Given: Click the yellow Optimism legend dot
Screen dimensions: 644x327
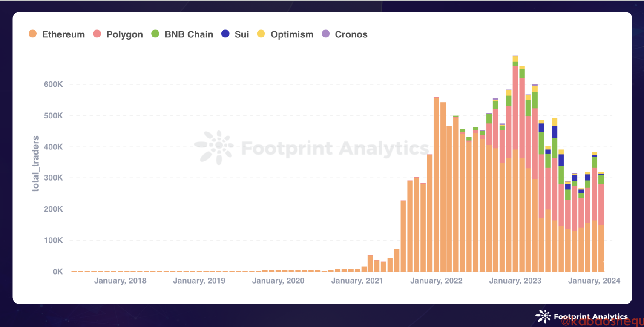Looking at the screenshot, I should point(261,34).
